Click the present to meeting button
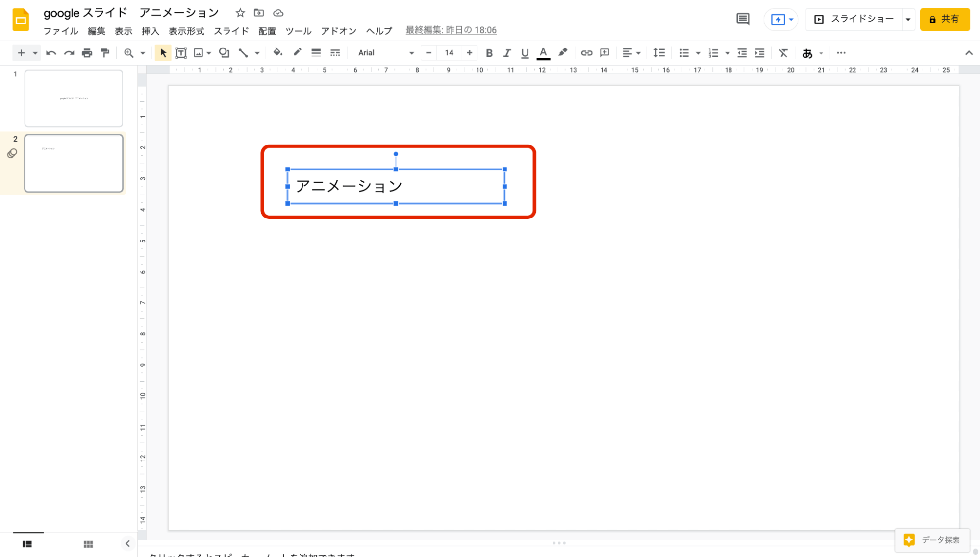The width and height of the screenshot is (980, 557). [781, 20]
